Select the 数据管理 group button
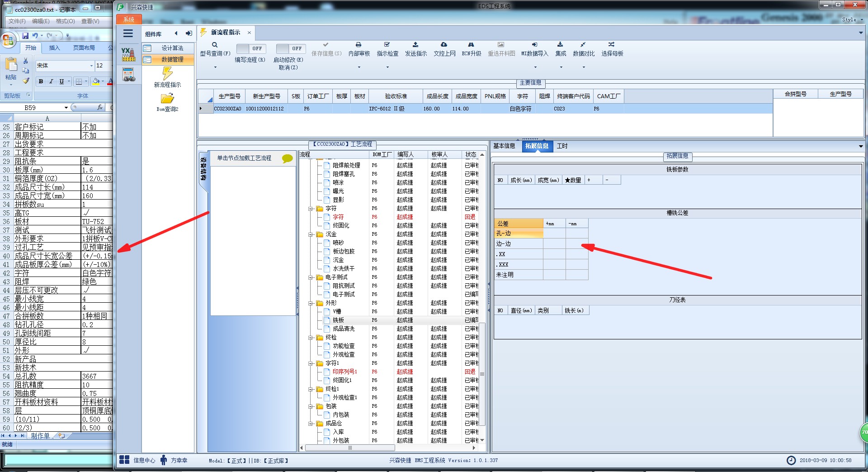Screen dimensions: 868x472 [x=168, y=59]
